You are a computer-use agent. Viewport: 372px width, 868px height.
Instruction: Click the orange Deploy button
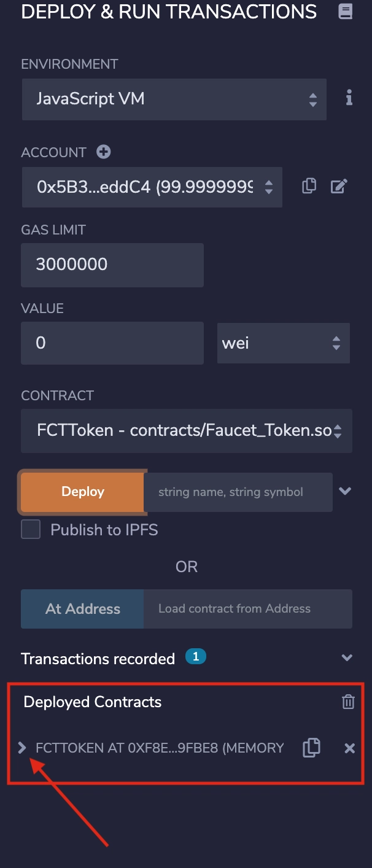[x=82, y=492]
